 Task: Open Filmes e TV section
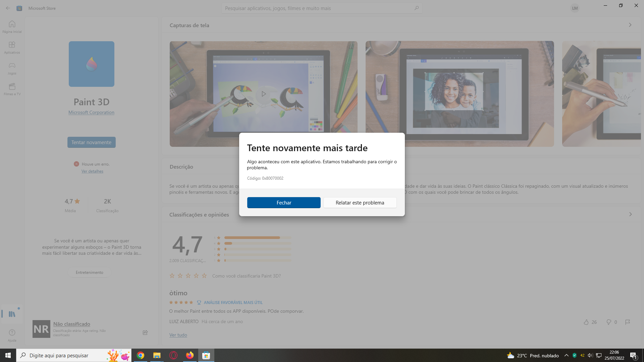click(12, 89)
